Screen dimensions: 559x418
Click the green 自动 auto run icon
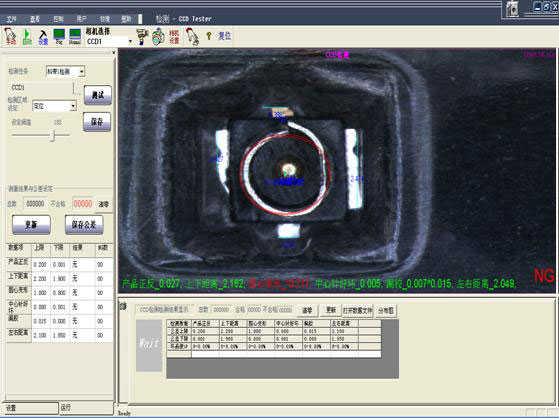tap(27, 36)
